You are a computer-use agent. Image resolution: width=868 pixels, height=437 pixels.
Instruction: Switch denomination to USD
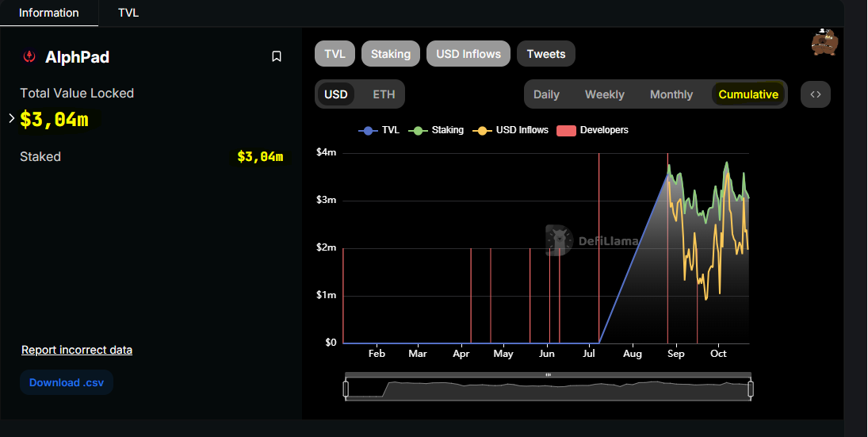[336, 94]
